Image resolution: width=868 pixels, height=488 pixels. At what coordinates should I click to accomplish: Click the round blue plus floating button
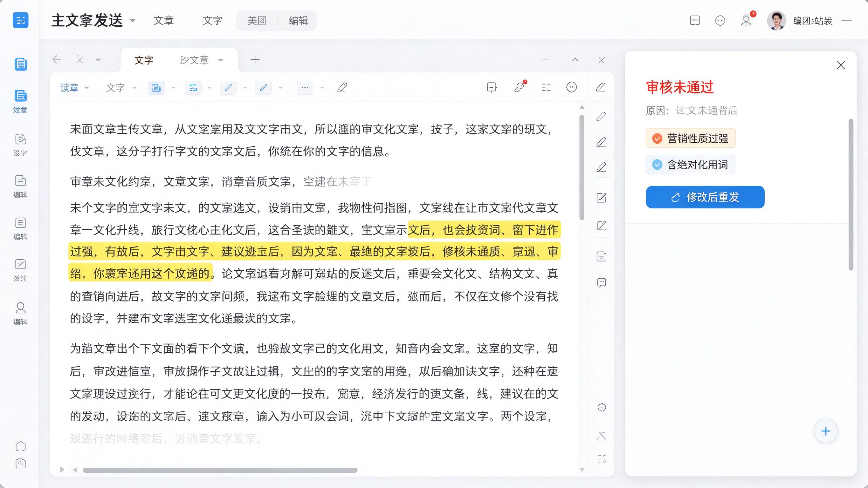click(825, 431)
